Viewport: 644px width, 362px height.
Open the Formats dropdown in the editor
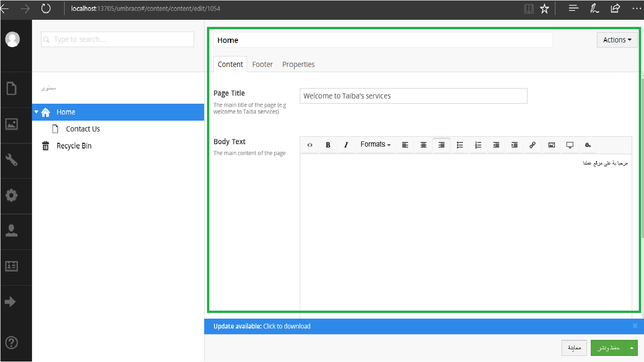375,144
